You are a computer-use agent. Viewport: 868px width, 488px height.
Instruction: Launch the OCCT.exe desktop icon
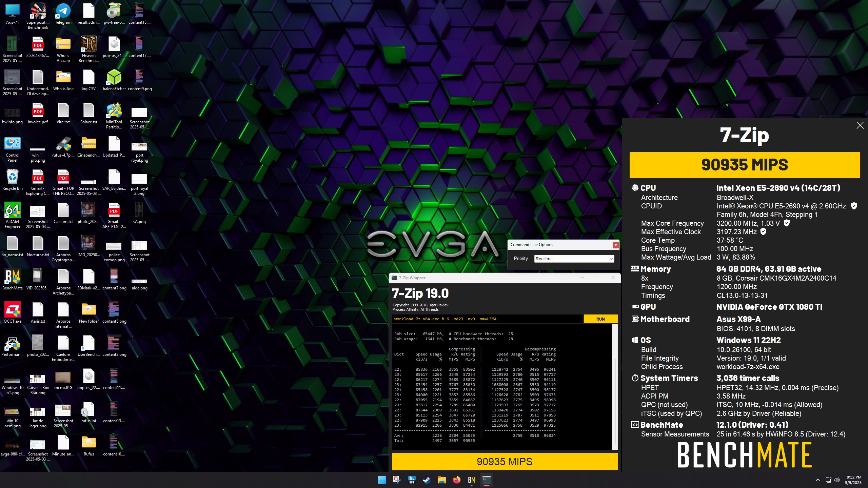[13, 312]
